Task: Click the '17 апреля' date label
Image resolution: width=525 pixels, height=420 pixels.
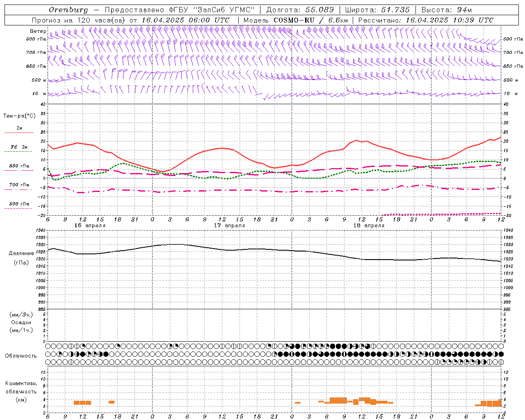Action: click(x=229, y=226)
